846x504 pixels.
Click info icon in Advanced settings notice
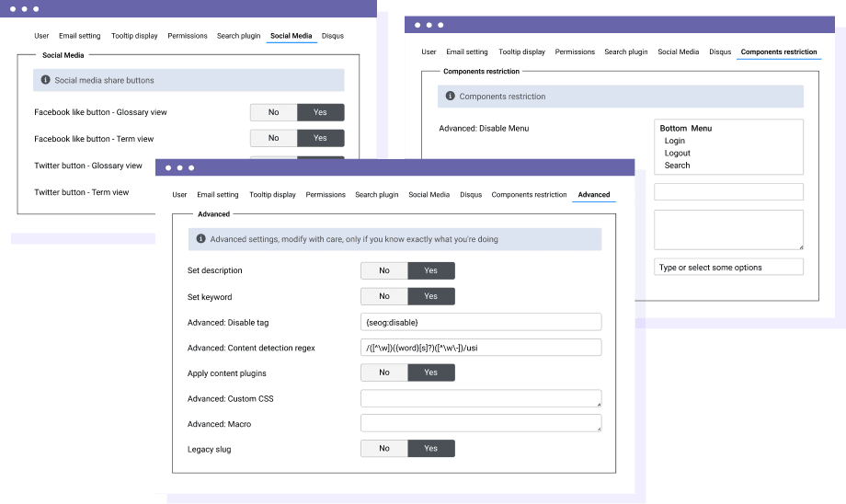tap(200, 239)
